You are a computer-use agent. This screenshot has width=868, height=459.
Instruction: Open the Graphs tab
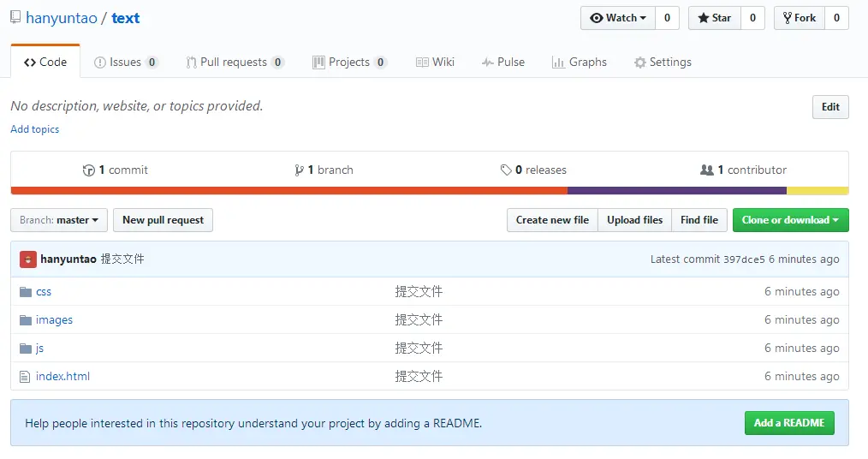[x=580, y=62]
